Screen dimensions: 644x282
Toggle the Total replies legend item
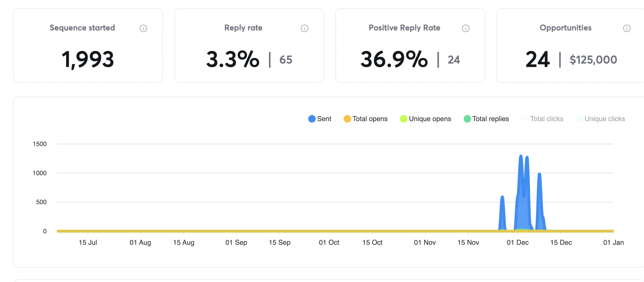(x=486, y=119)
